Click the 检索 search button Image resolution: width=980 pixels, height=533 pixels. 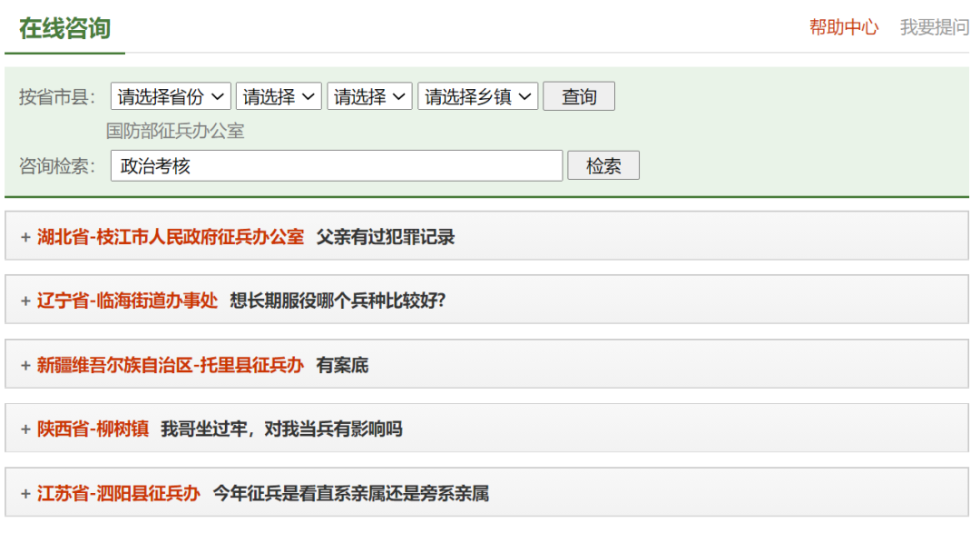pyautogui.click(x=603, y=166)
